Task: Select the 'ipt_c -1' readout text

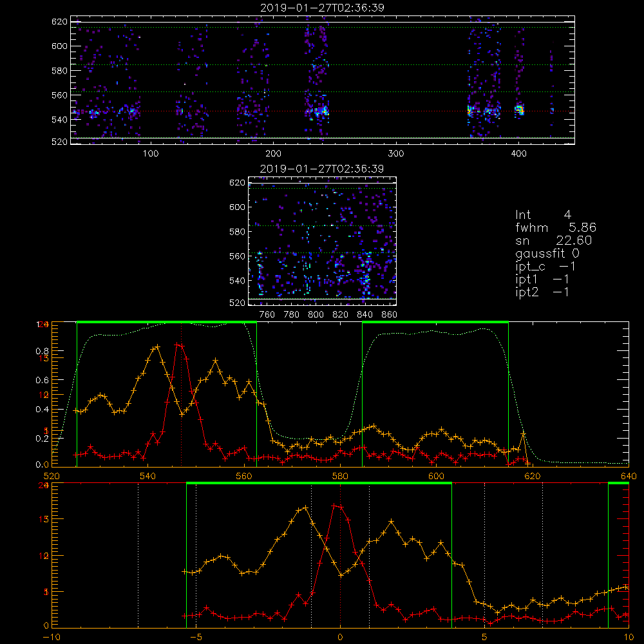Action: tap(545, 267)
